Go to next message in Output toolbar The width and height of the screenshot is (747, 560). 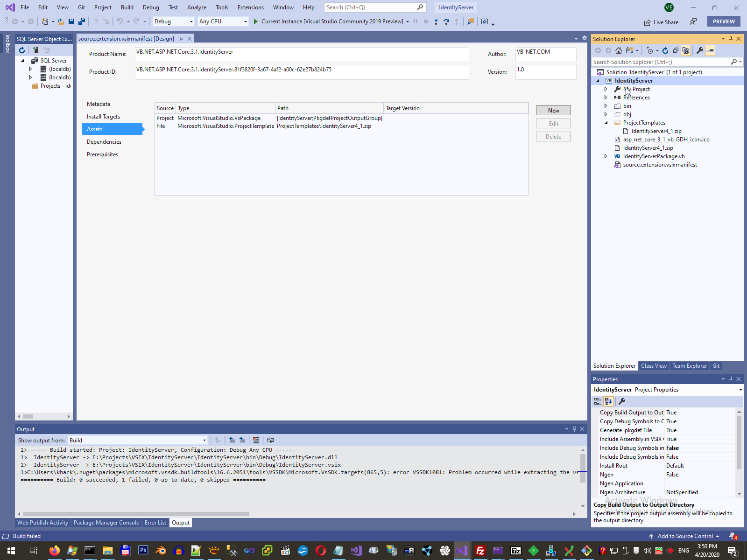click(x=242, y=440)
